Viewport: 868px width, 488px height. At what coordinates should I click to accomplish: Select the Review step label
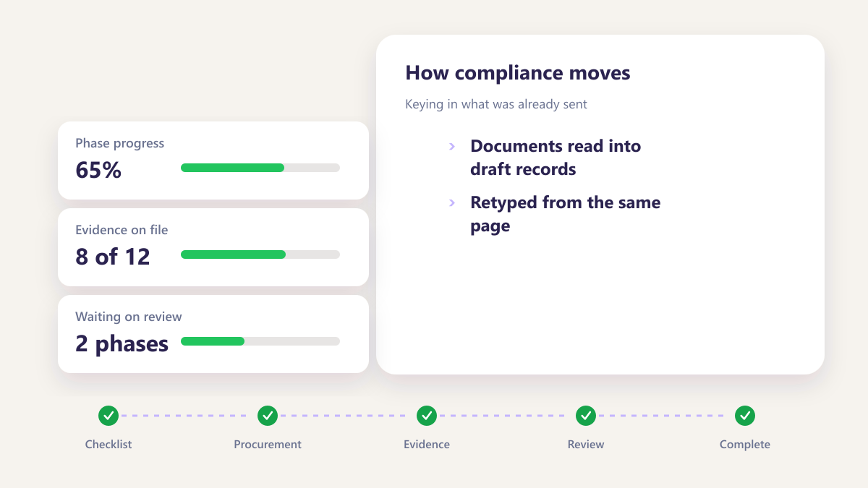(586, 445)
